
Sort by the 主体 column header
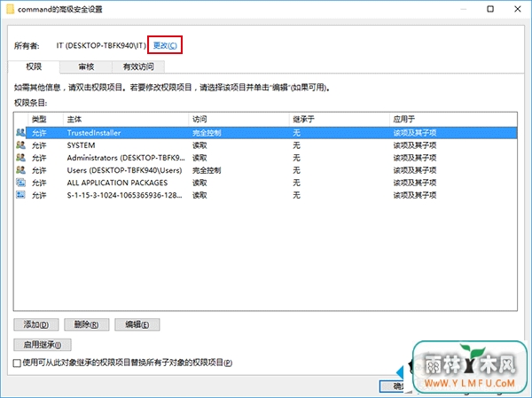point(126,119)
